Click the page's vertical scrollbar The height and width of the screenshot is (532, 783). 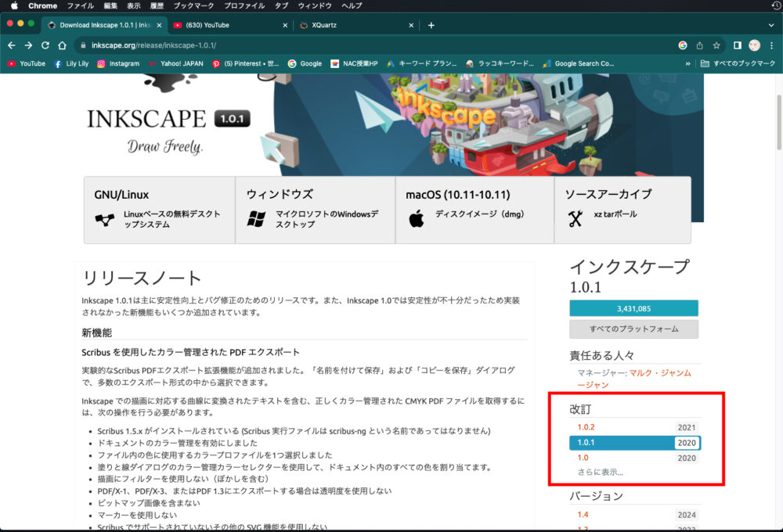pyautogui.click(x=778, y=125)
